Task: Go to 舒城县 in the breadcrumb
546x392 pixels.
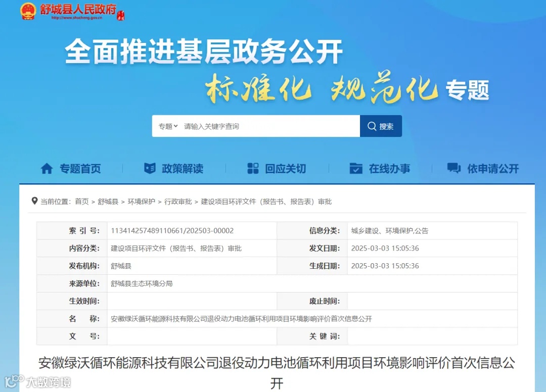Action: click(x=108, y=202)
